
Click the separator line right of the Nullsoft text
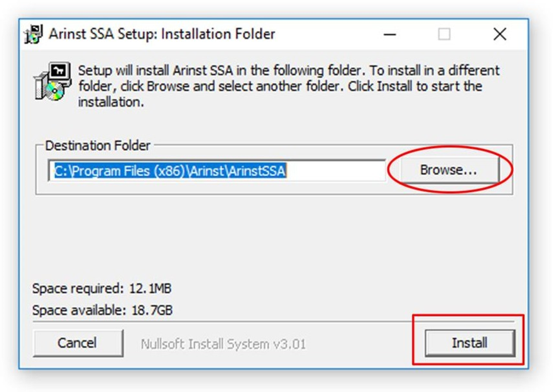pos(358,322)
